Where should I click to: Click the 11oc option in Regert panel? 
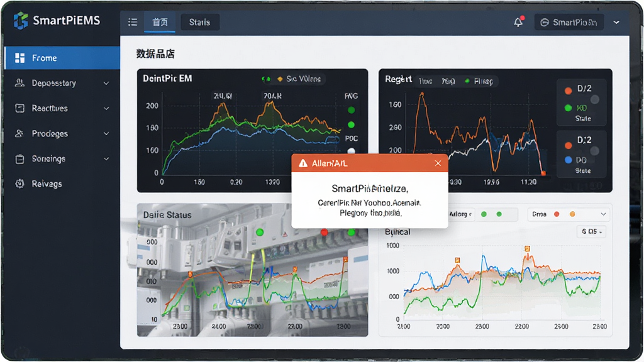(x=426, y=81)
